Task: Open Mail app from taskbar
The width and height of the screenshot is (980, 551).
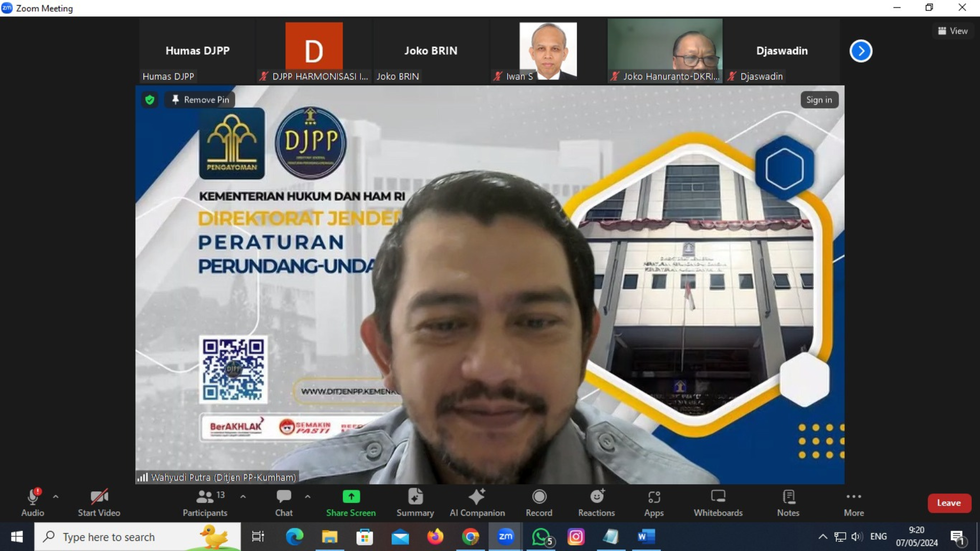Action: 400,537
